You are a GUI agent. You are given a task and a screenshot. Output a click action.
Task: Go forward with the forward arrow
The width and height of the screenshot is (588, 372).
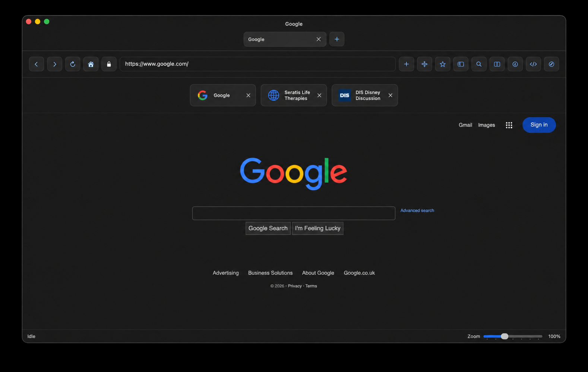point(54,64)
